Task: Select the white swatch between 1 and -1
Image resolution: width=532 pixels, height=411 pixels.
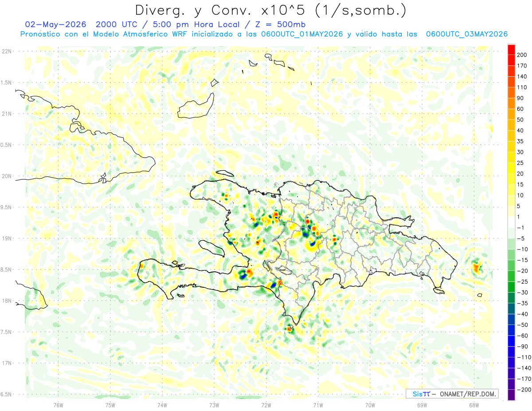Action: (x=511, y=222)
